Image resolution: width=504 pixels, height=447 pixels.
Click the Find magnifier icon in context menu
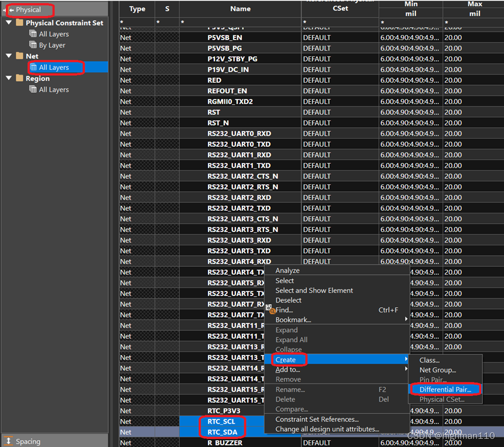click(271, 309)
